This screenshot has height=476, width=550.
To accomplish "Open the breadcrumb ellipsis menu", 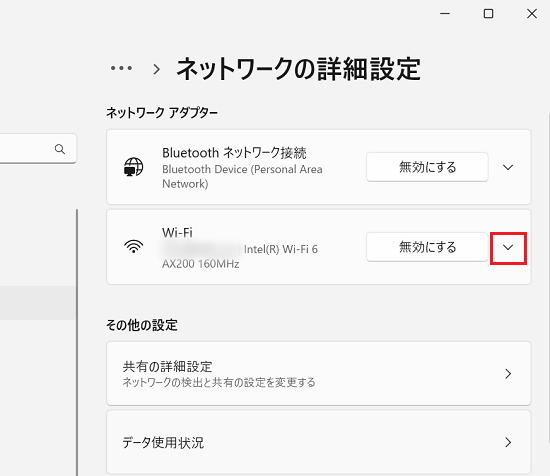I will (x=121, y=68).
